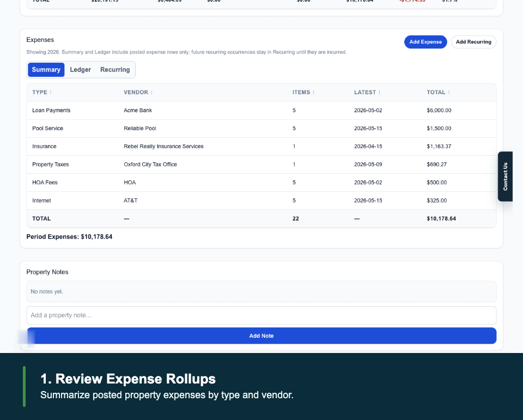This screenshot has height=420, width=523.
Task: Select Rebel Realty Insurance Services vendor
Action: coord(163,147)
